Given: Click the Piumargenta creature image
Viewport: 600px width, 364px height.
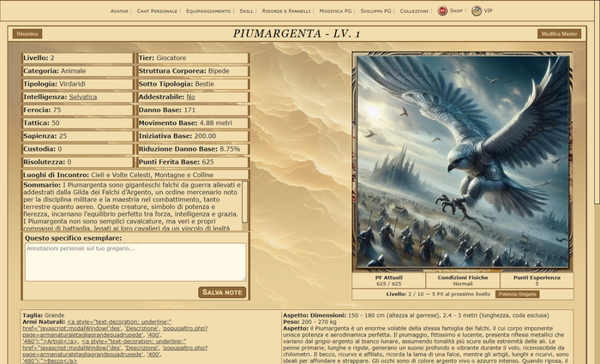Looking at the screenshot, I should pyautogui.click(x=462, y=162).
